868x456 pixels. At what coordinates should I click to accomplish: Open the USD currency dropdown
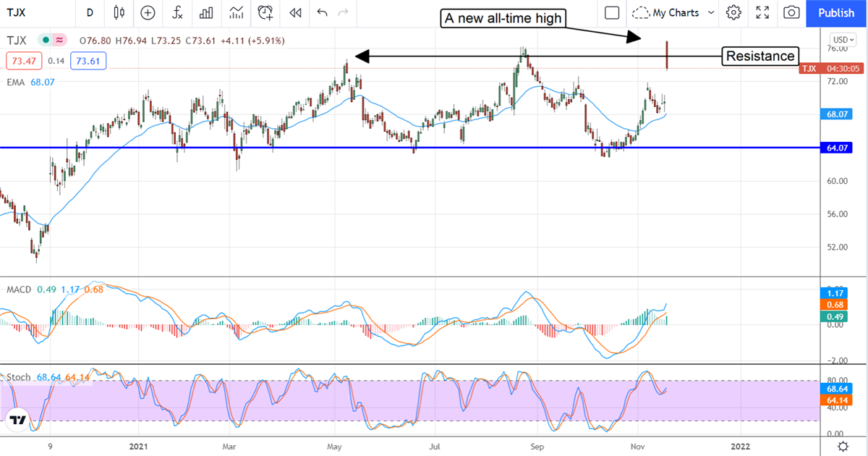(x=842, y=40)
